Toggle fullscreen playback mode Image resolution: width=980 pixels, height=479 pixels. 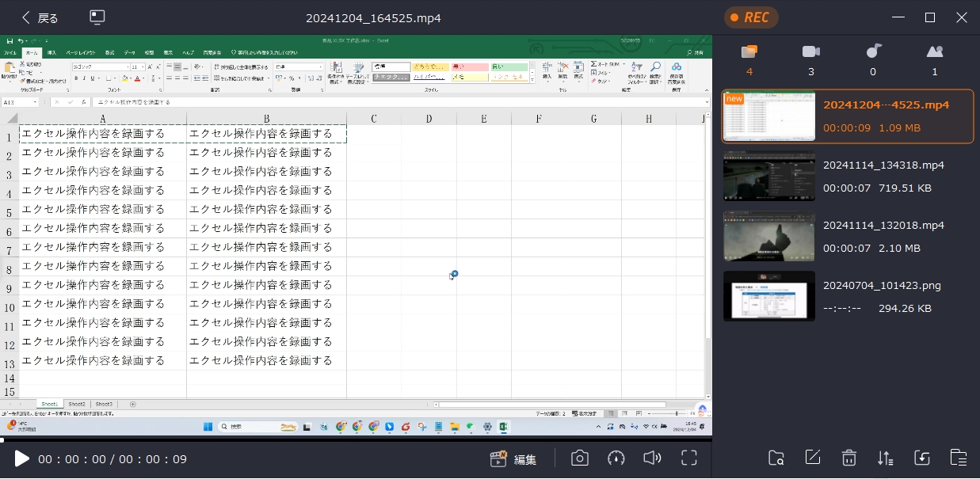click(688, 458)
